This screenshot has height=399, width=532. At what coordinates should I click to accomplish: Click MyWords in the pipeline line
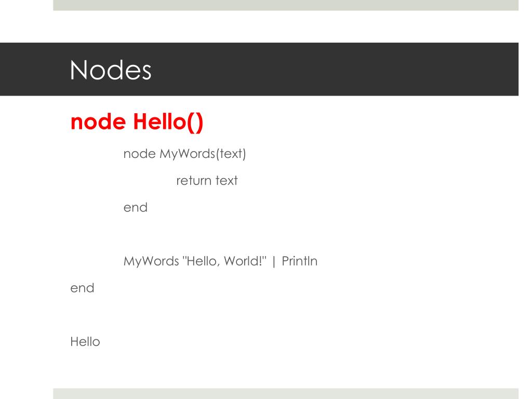[x=151, y=261]
